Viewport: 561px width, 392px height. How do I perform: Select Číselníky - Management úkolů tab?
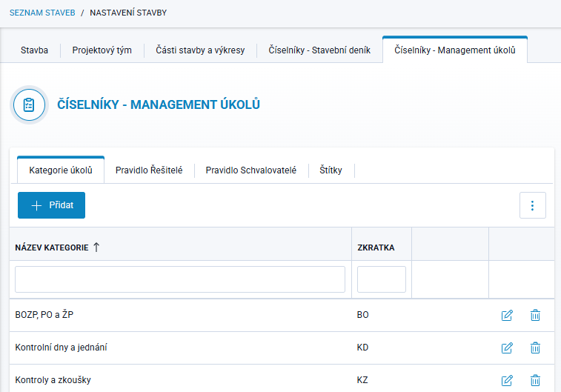(x=455, y=50)
